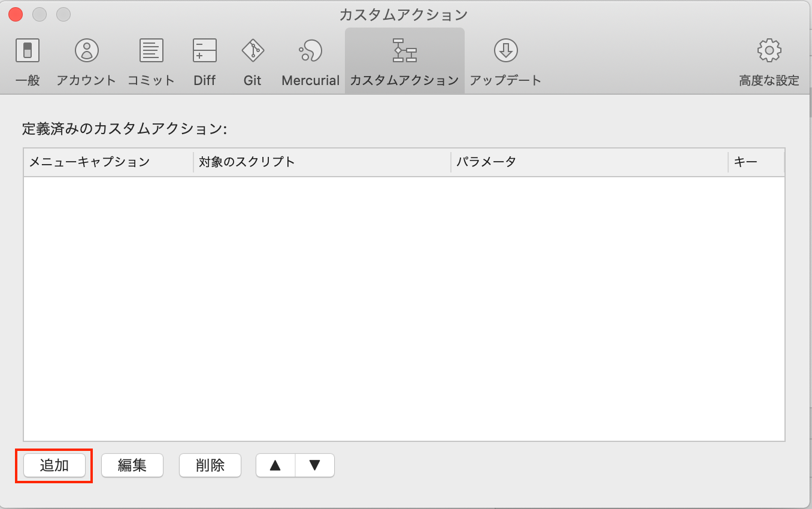The image size is (812, 509).
Task: Open the 高度な設定 (Advanced) gear icon
Action: tap(768, 60)
